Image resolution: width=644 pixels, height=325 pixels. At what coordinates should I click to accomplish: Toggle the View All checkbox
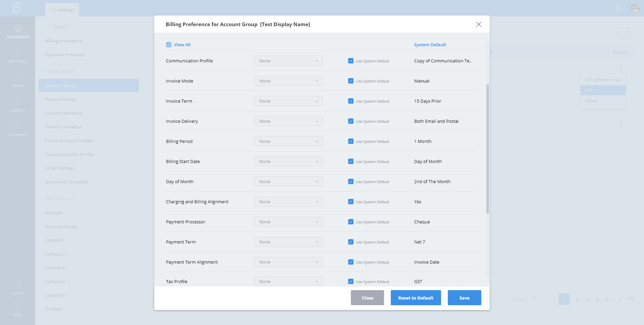click(x=169, y=45)
